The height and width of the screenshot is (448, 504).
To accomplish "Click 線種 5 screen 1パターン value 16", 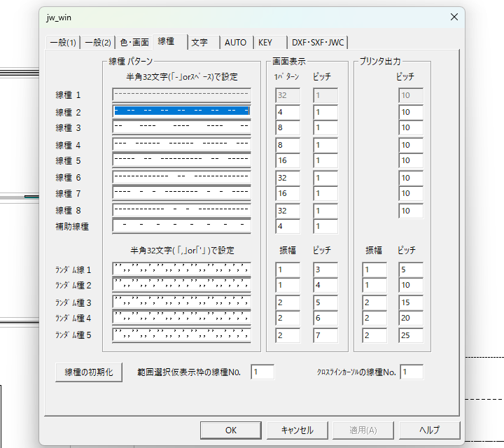I will pyautogui.click(x=288, y=160).
